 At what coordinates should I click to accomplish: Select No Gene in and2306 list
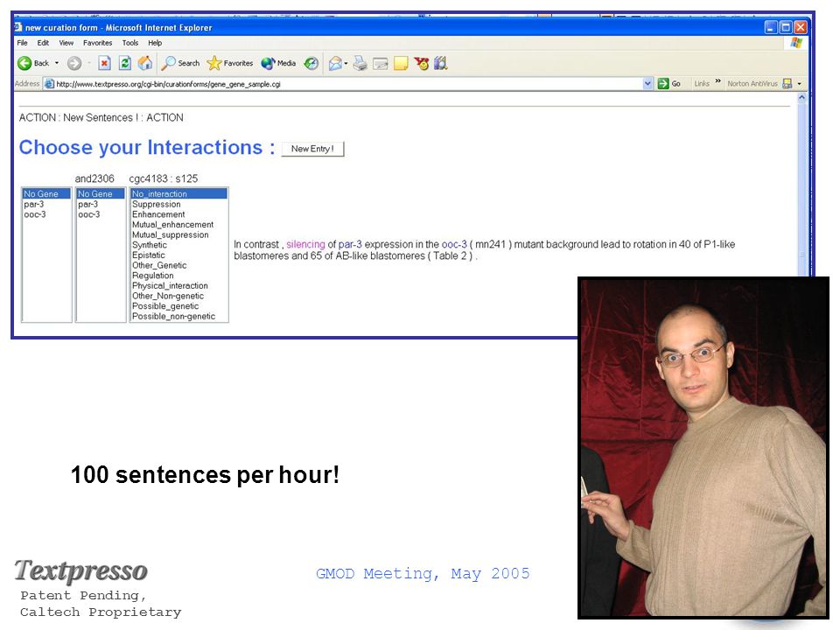(x=101, y=194)
